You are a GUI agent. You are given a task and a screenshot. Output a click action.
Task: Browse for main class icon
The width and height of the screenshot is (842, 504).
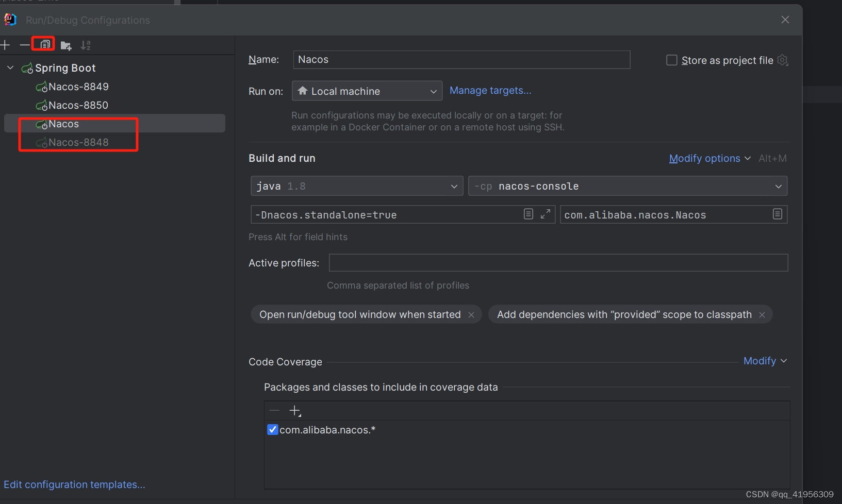click(x=778, y=214)
